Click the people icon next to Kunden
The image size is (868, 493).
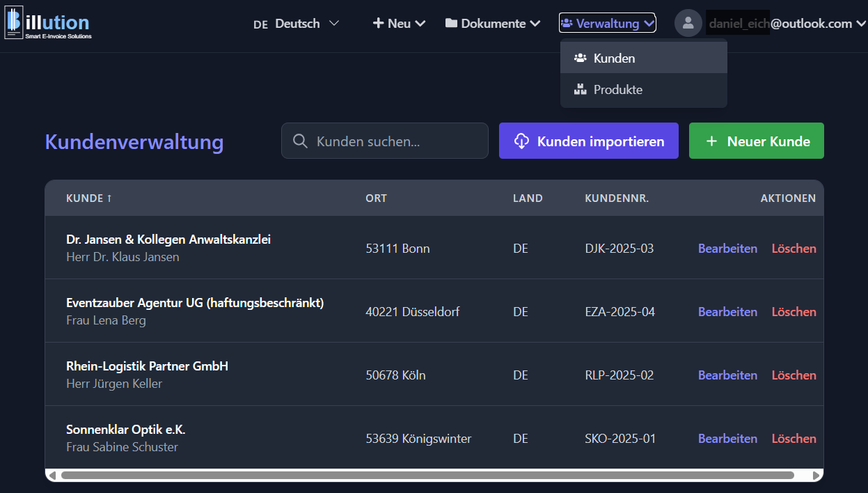pos(580,58)
